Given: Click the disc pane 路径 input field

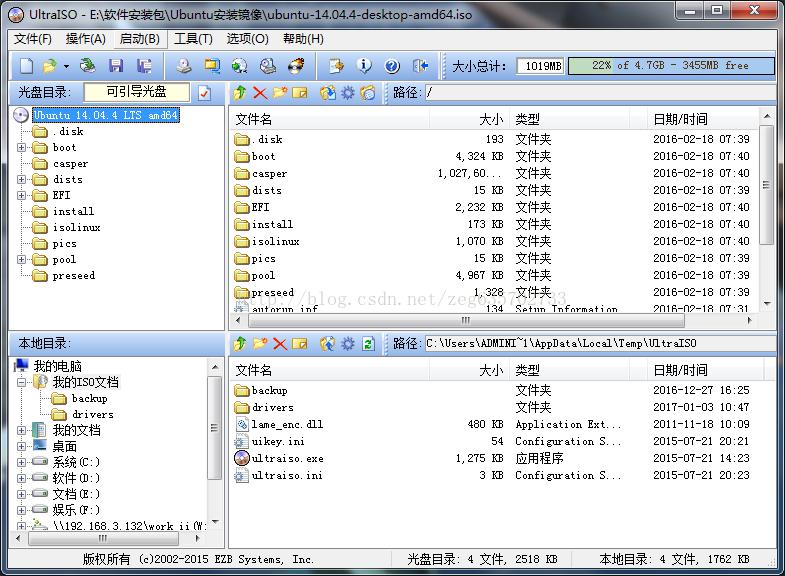Looking at the screenshot, I should tap(600, 93).
